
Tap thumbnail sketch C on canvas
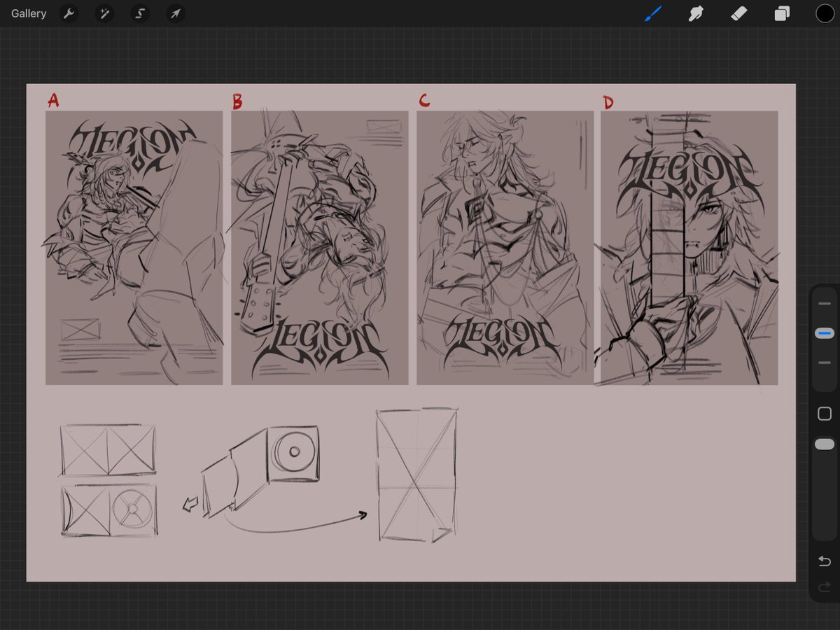pos(505,248)
